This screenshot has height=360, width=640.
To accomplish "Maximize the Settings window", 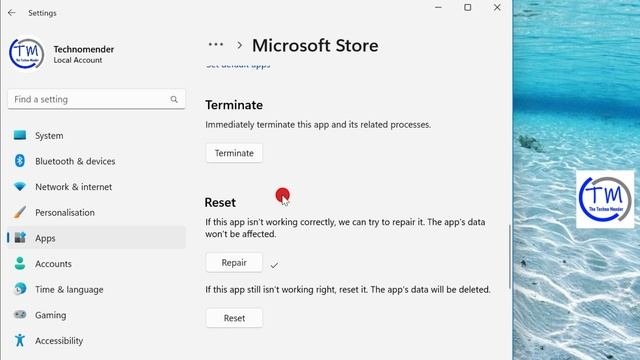I will click(468, 7).
